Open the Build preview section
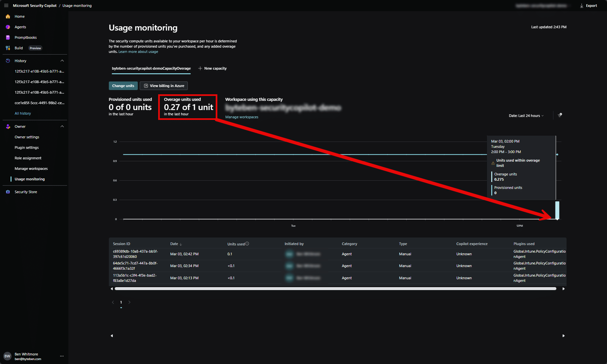This screenshot has height=364, width=607. point(19,48)
